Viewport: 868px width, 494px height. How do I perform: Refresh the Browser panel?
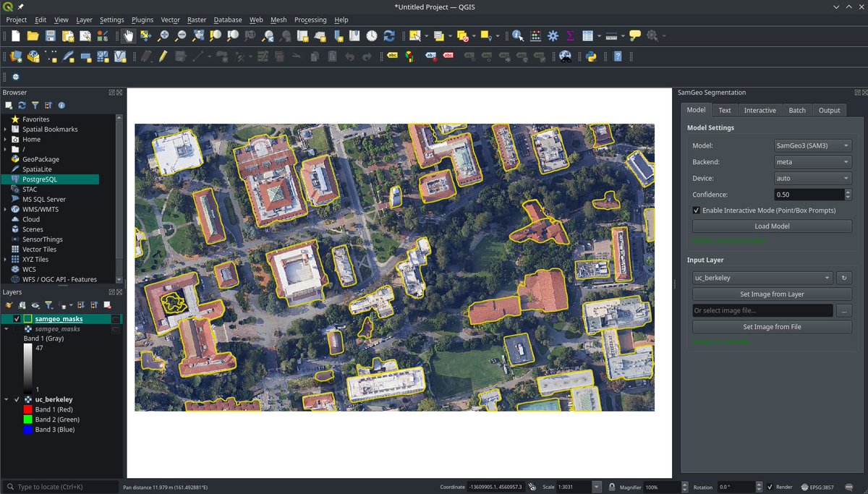22,106
